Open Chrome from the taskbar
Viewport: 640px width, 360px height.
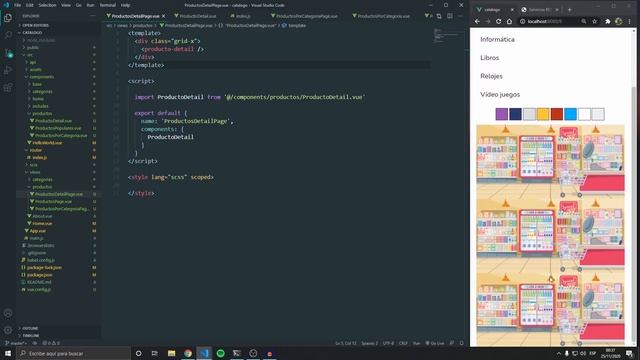click(x=188, y=353)
